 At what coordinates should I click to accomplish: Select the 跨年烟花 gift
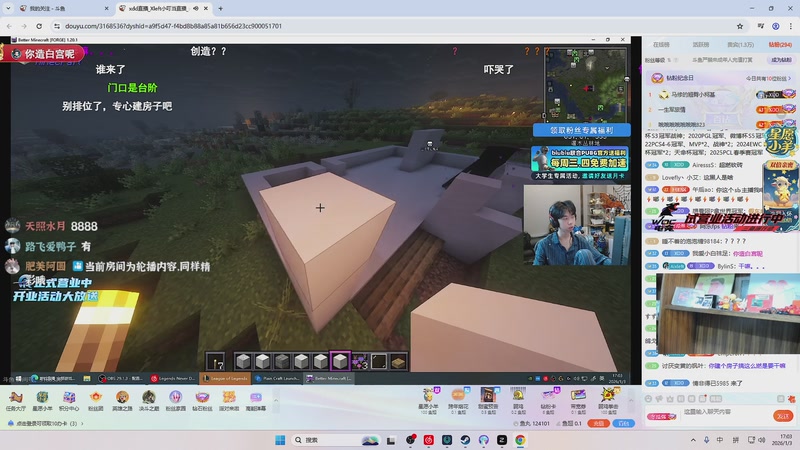tap(458, 401)
